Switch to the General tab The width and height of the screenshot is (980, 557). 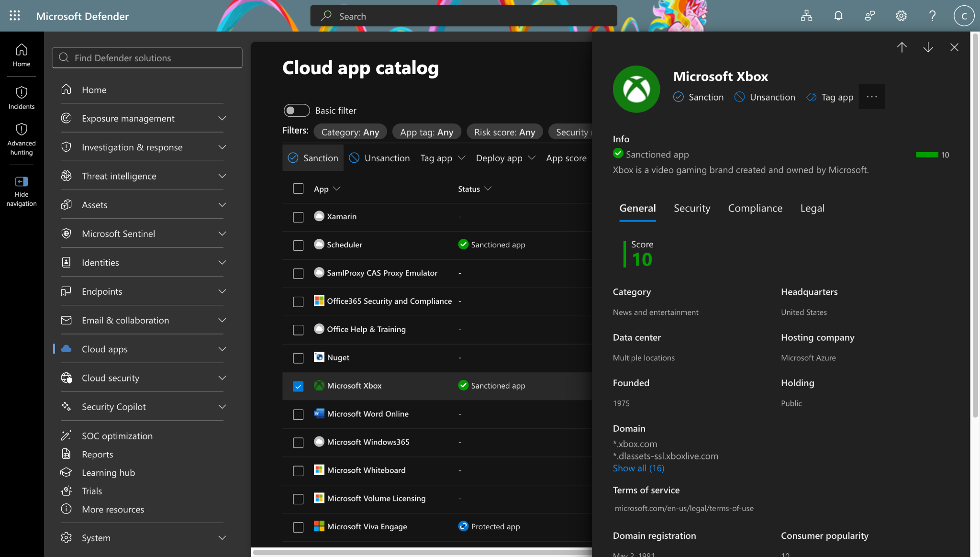pos(637,208)
